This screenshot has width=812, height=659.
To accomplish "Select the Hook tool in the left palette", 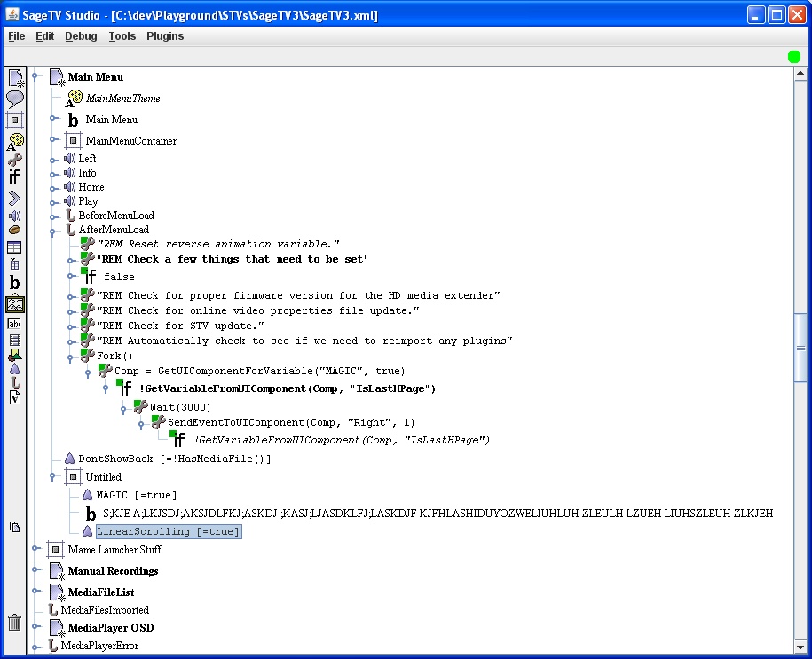I will click(15, 382).
